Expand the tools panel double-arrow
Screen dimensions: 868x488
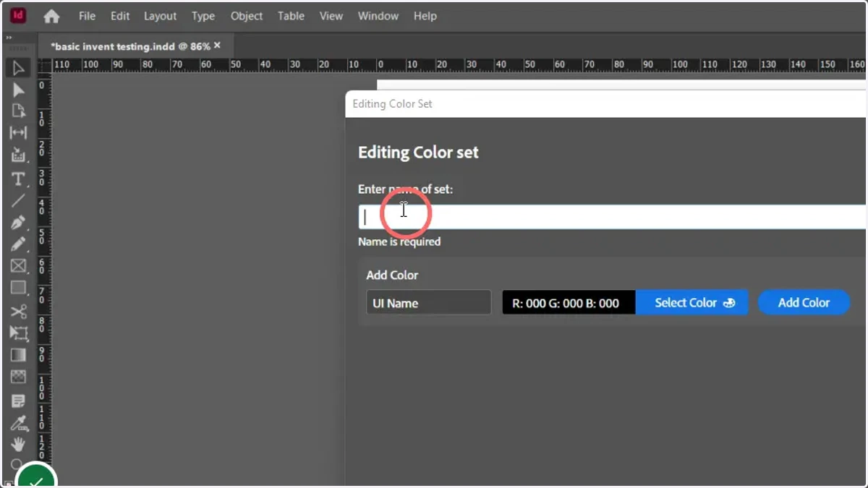pos(9,38)
